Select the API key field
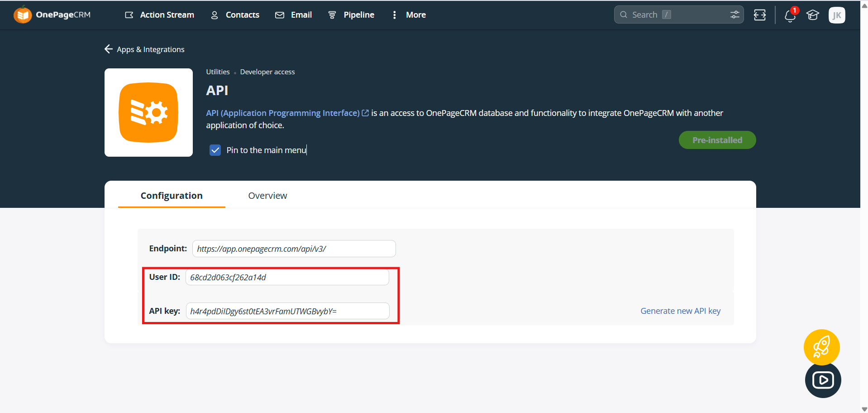Screen dimensions: 868x413 pyautogui.click(x=288, y=311)
